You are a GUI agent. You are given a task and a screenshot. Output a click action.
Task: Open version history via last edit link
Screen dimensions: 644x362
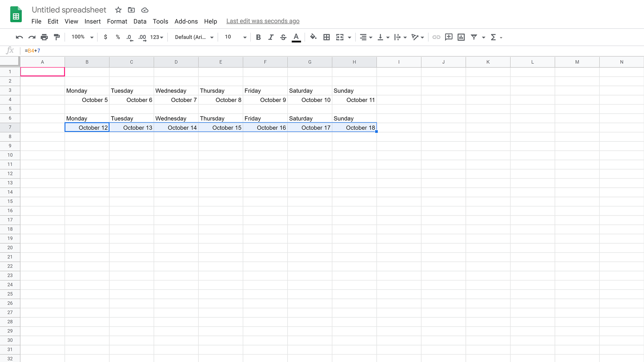tap(263, 21)
